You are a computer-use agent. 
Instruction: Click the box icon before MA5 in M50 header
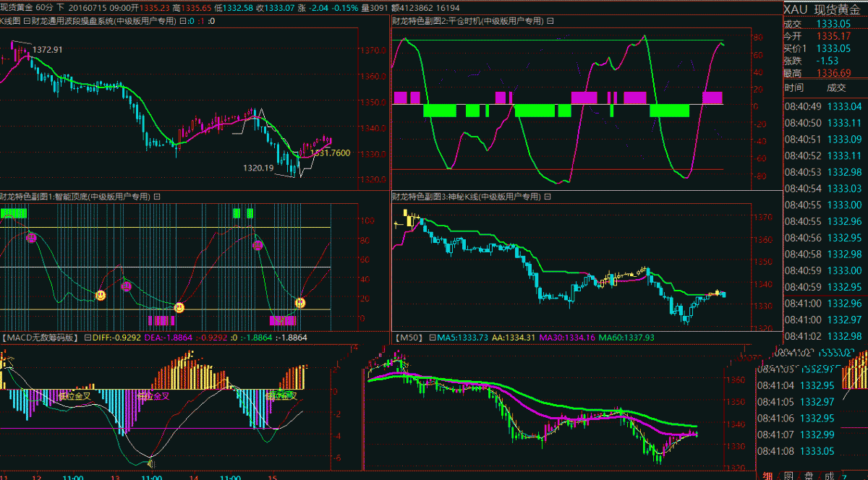coord(432,338)
